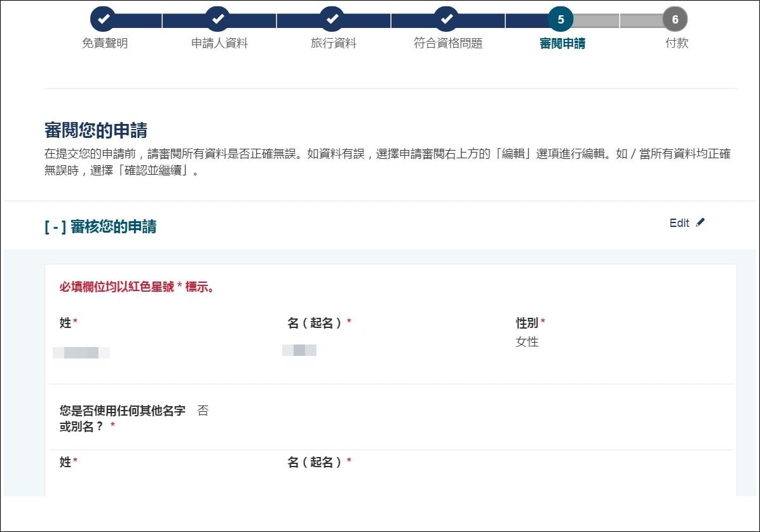Select step 5 circle in progress bar
This screenshot has width=760, height=532.
click(561, 20)
